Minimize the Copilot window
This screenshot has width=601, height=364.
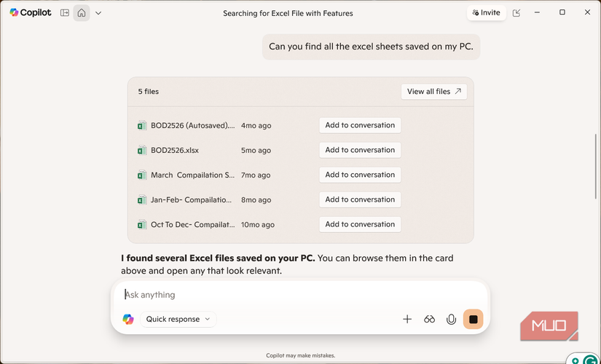point(537,12)
